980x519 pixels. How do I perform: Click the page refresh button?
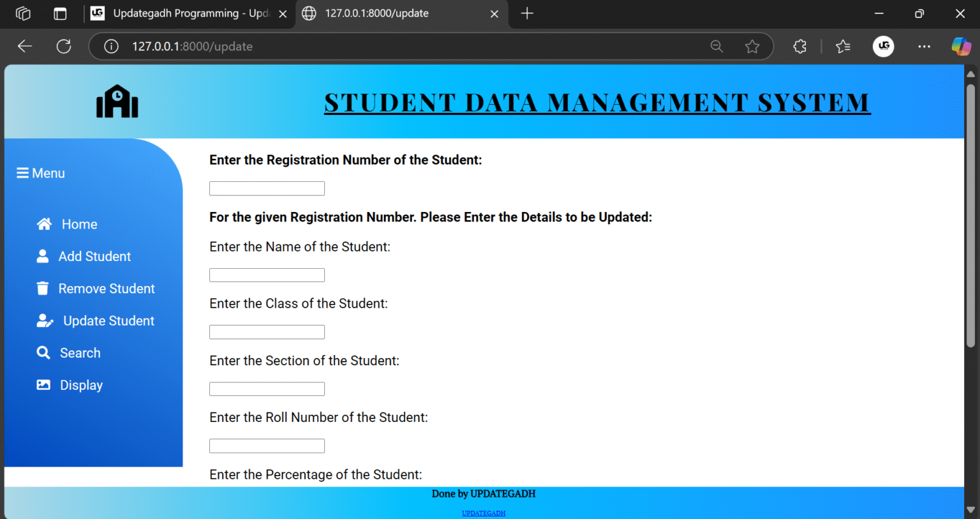pyautogui.click(x=64, y=46)
